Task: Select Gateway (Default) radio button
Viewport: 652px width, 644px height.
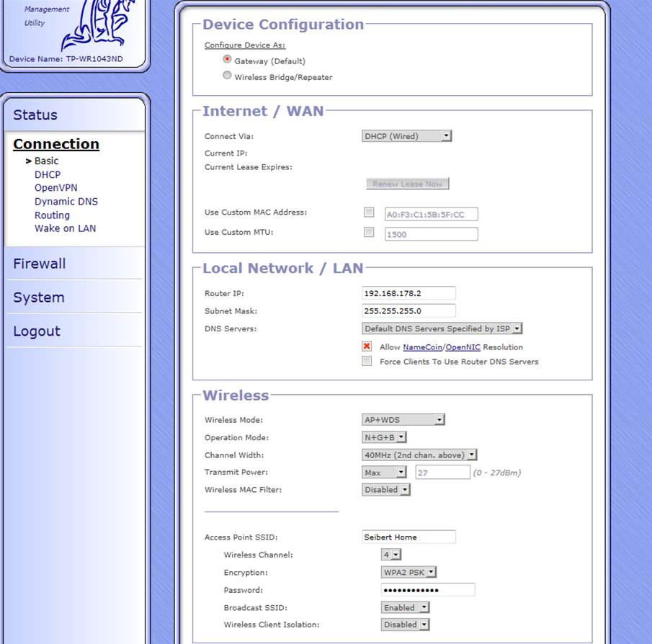Action: click(227, 60)
